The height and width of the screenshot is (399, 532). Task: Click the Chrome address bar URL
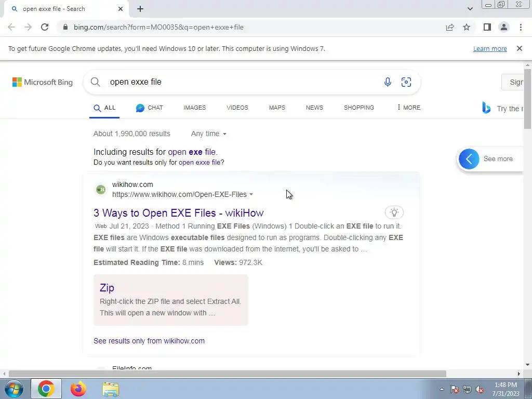(158, 27)
